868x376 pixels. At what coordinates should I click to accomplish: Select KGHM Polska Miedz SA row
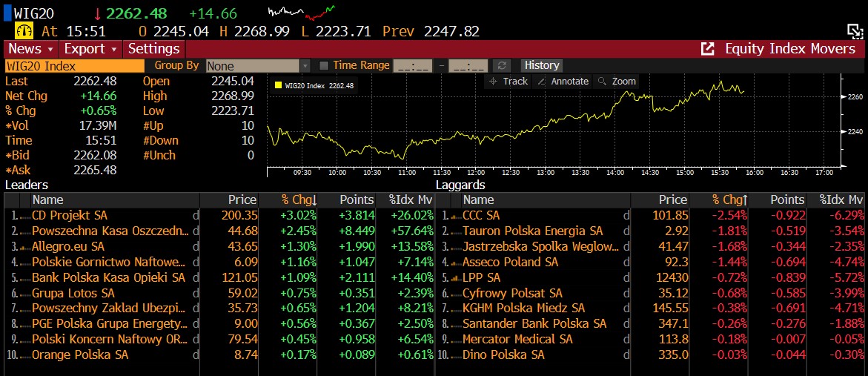651,309
